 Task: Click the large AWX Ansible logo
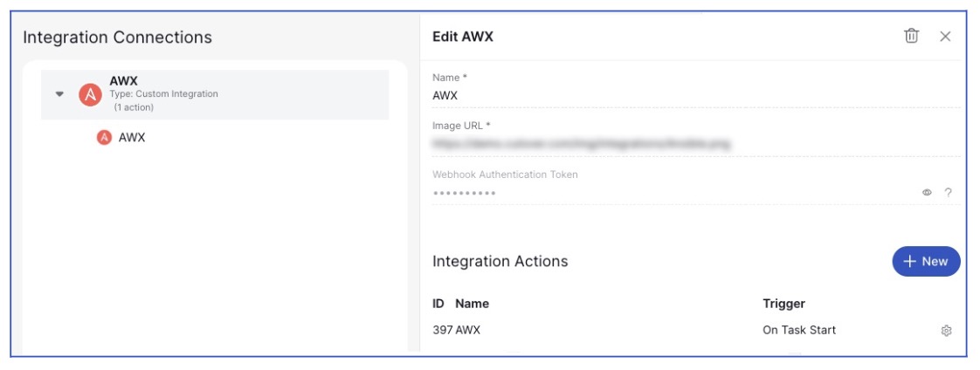(90, 95)
